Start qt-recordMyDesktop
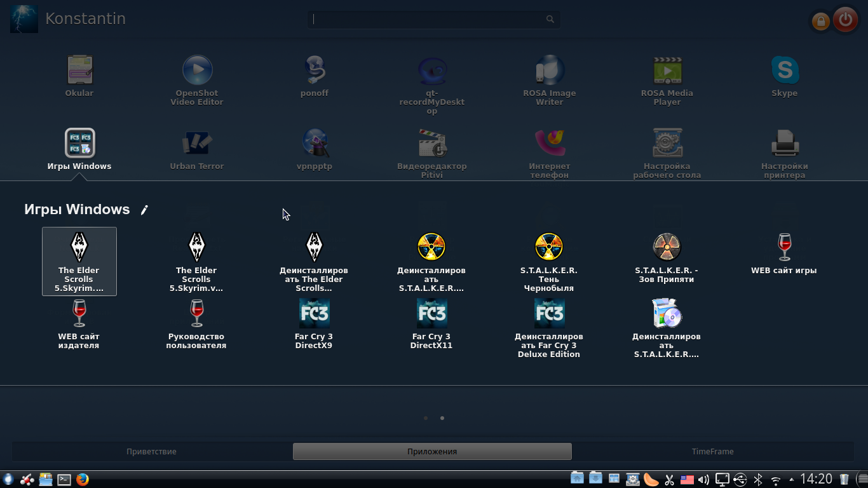Image resolution: width=868 pixels, height=488 pixels. point(432,85)
